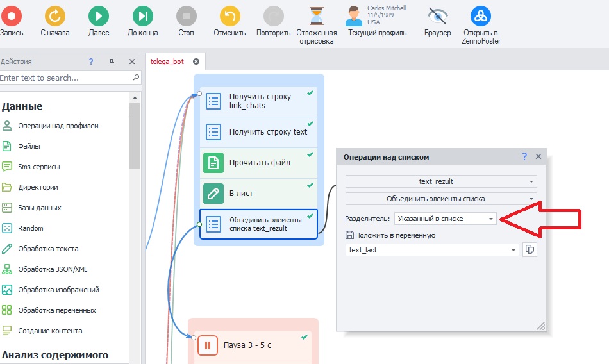Click Пауза block pause icon
Image resolution: width=609 pixels, height=364 pixels.
coord(208,345)
